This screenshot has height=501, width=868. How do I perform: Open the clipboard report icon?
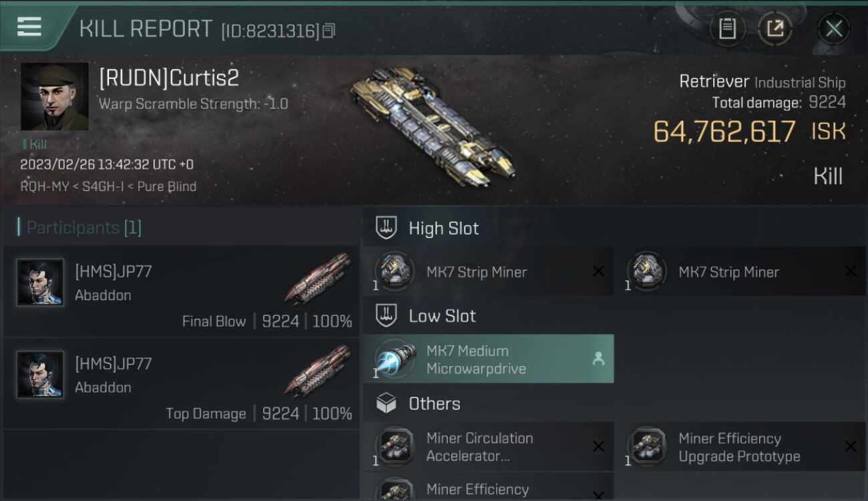[727, 29]
